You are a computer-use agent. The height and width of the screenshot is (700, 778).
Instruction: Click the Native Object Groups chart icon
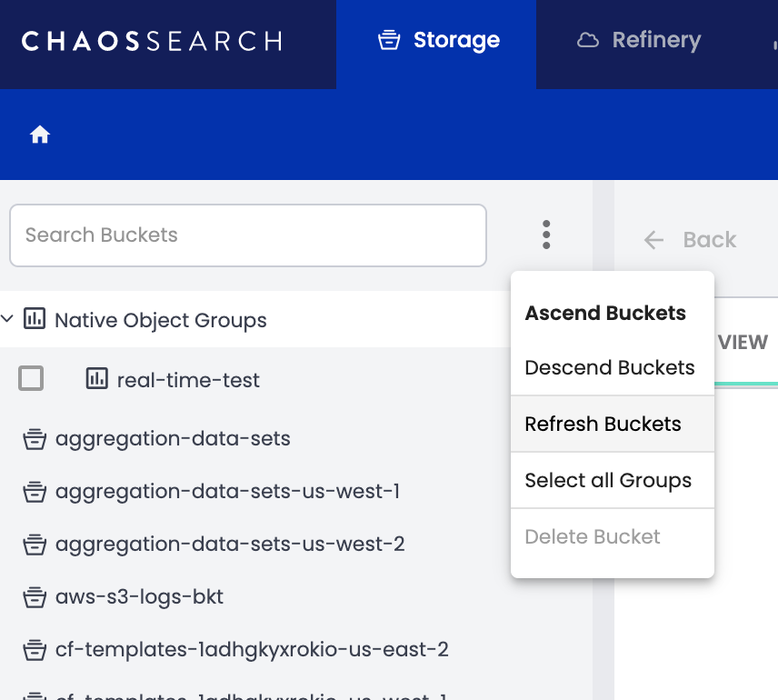point(35,319)
